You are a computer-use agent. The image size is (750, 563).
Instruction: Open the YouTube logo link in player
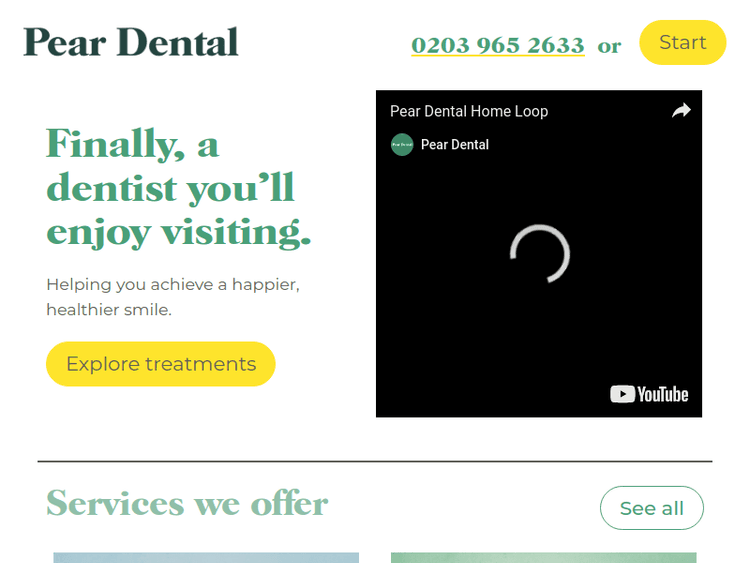[649, 394]
